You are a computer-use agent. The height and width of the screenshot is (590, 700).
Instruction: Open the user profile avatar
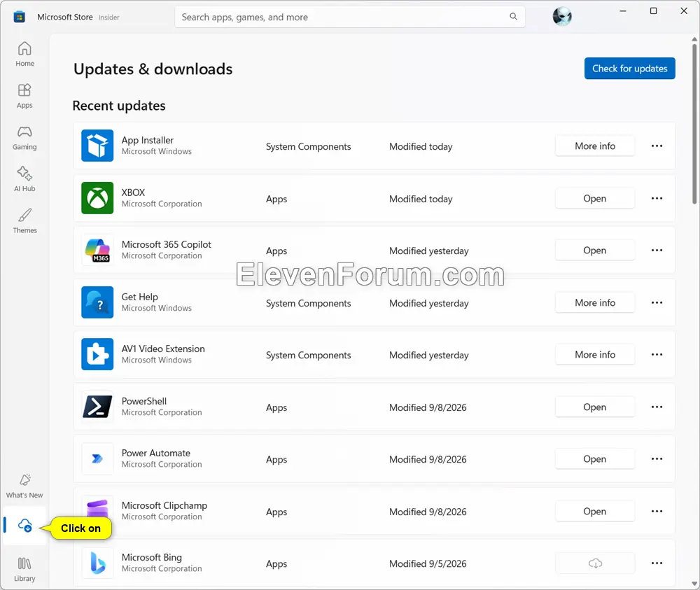click(x=562, y=17)
